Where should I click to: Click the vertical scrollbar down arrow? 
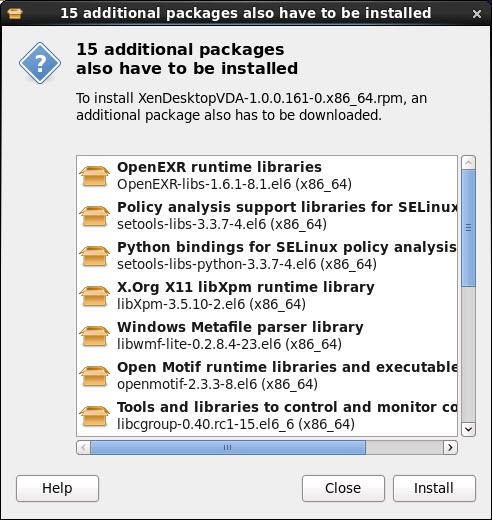[468, 429]
